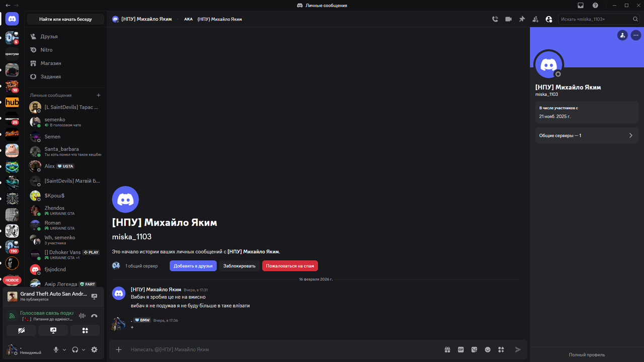Expand Общие серверы — 1 section
This screenshot has height=362, width=644.
tap(587, 135)
